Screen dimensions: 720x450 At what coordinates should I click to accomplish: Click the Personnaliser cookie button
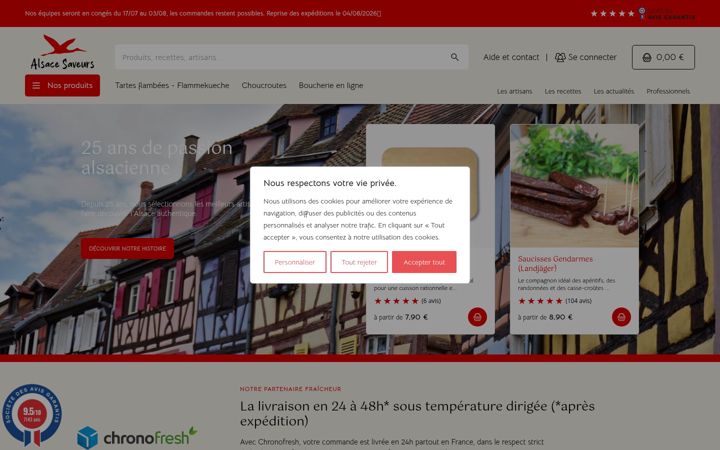(295, 262)
